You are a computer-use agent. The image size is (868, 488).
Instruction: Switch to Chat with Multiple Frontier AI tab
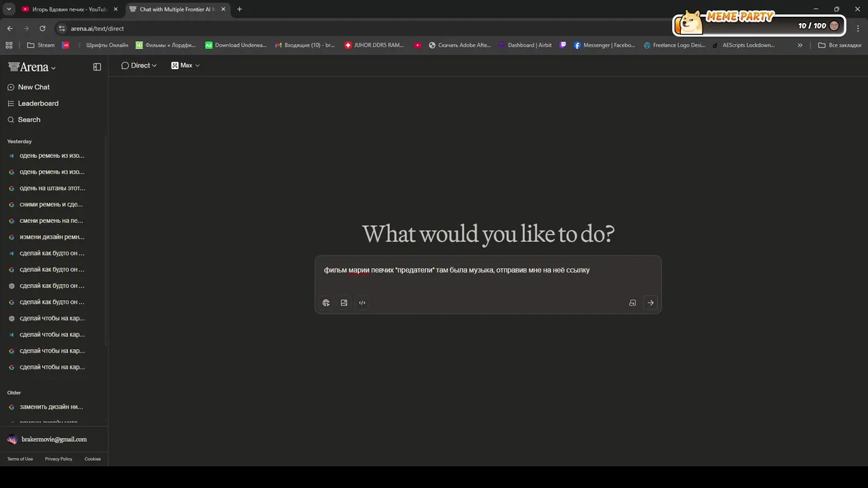click(x=176, y=9)
